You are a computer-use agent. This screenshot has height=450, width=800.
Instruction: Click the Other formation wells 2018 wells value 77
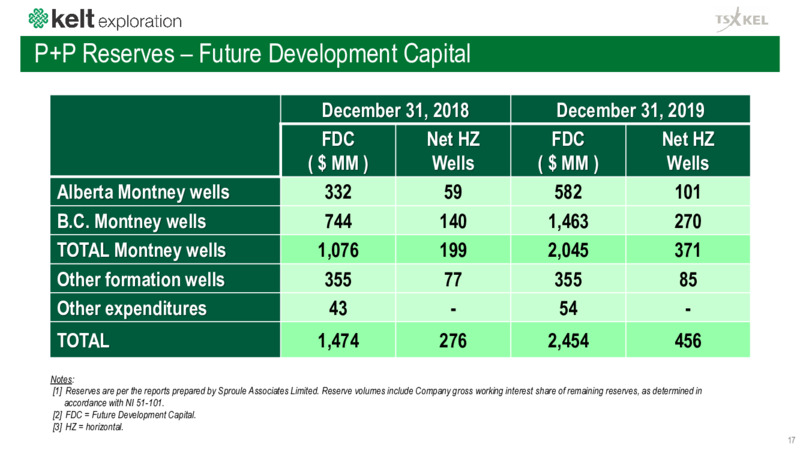click(453, 280)
